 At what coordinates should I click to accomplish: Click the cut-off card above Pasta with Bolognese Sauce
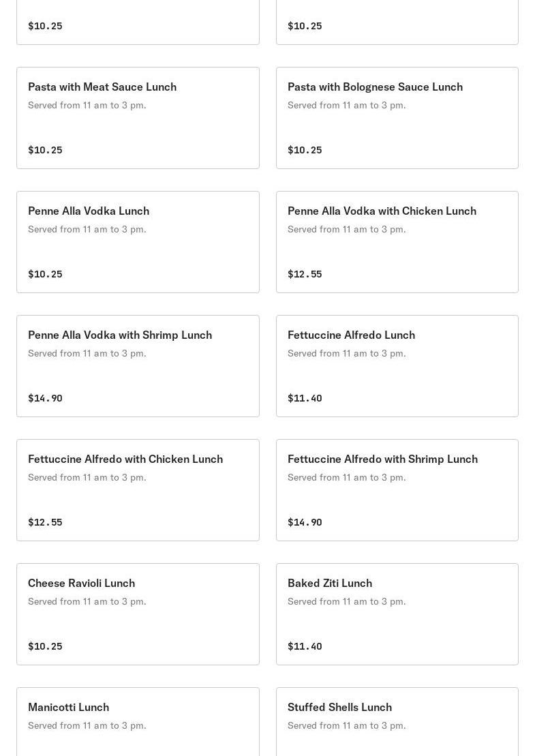pyautogui.click(x=397, y=22)
